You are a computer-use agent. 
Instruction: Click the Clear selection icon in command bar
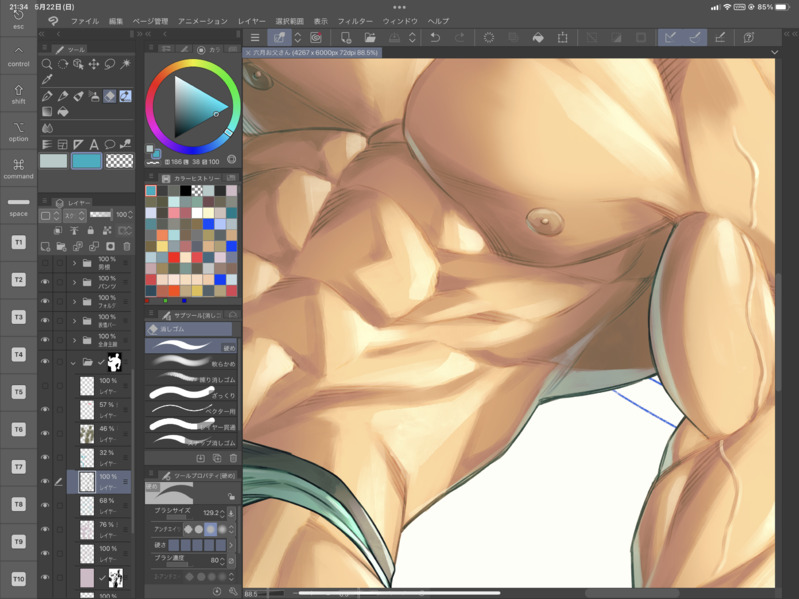pyautogui.click(x=488, y=38)
